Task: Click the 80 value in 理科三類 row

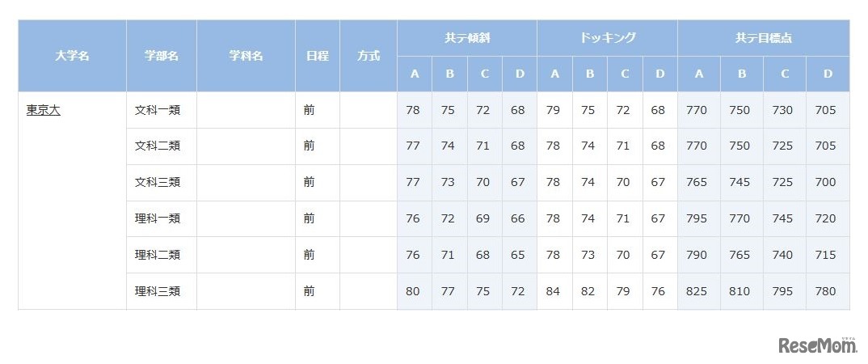Action: [x=413, y=291]
